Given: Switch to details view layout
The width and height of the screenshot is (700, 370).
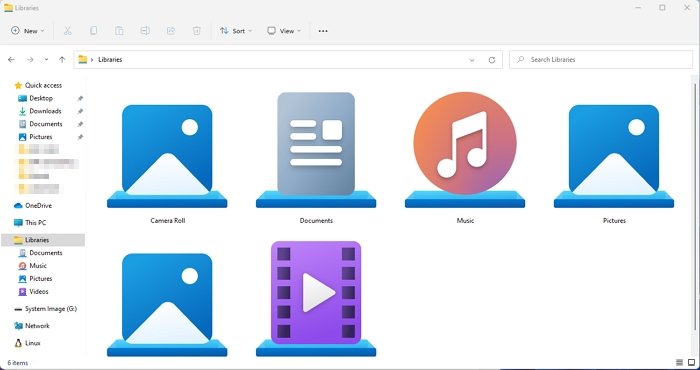Looking at the screenshot, I should [x=679, y=362].
